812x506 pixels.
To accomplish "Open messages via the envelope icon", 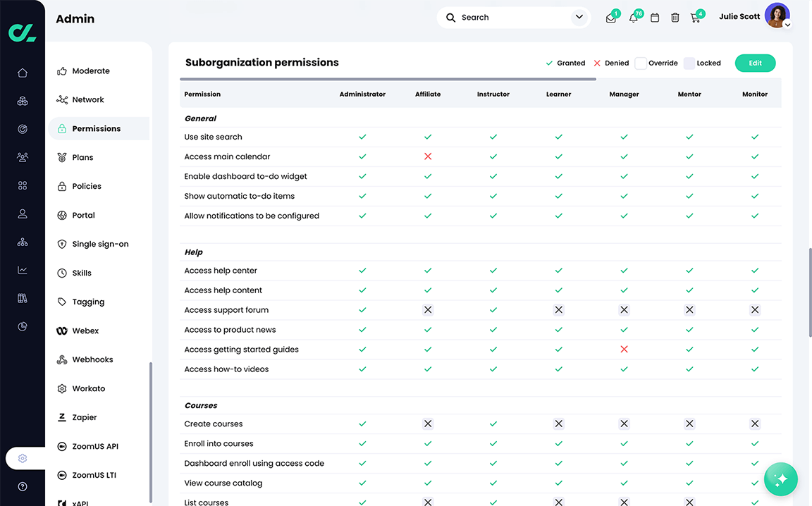I will pyautogui.click(x=610, y=17).
